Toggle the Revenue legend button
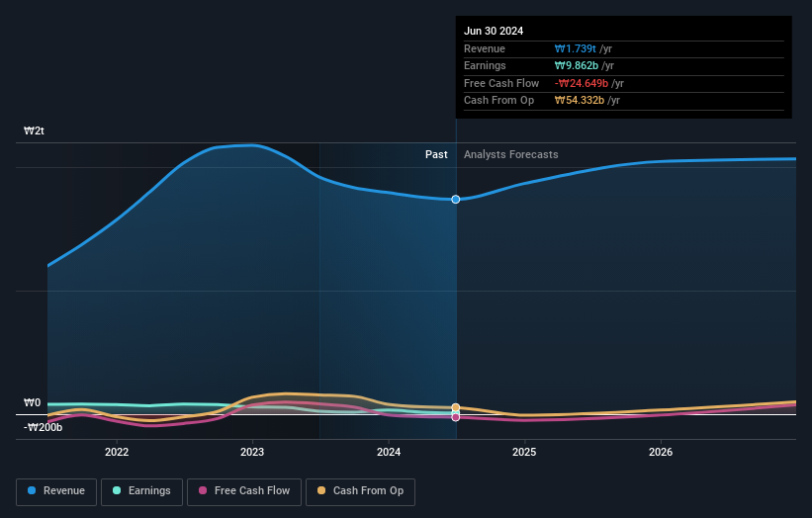This screenshot has height=518, width=812. [x=56, y=491]
